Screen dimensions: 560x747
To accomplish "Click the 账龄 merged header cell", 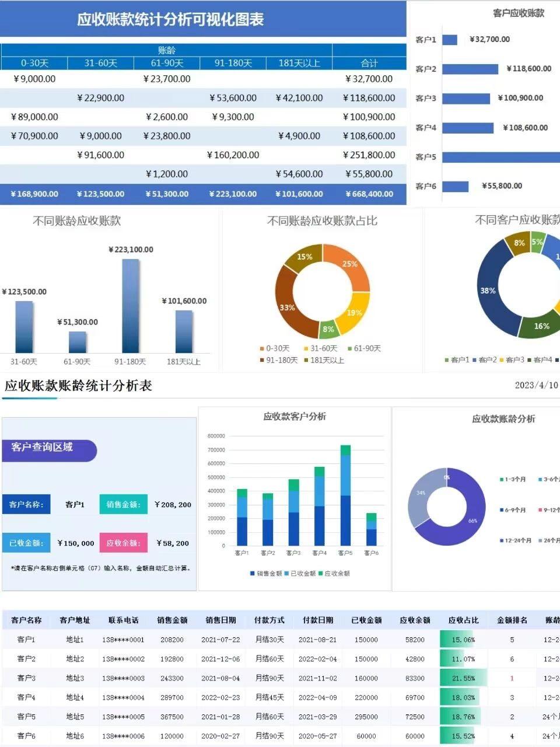I will point(166,50).
